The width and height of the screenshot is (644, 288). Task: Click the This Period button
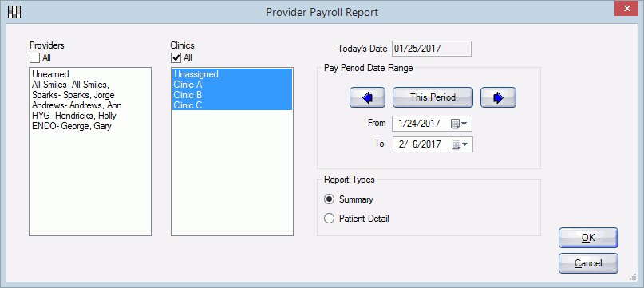point(433,97)
